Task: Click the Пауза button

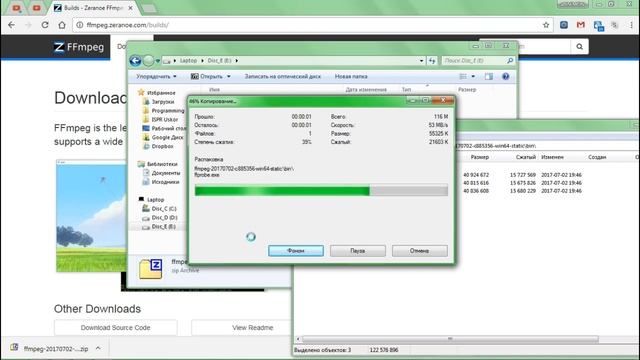Action: pyautogui.click(x=358, y=251)
